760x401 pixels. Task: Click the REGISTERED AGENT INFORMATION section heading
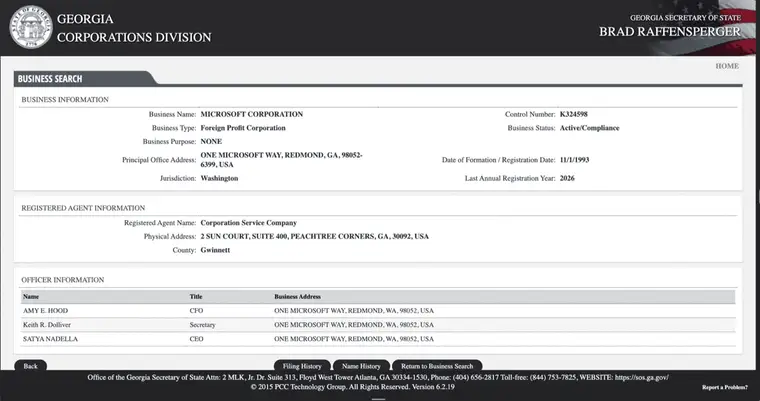[x=83, y=208]
